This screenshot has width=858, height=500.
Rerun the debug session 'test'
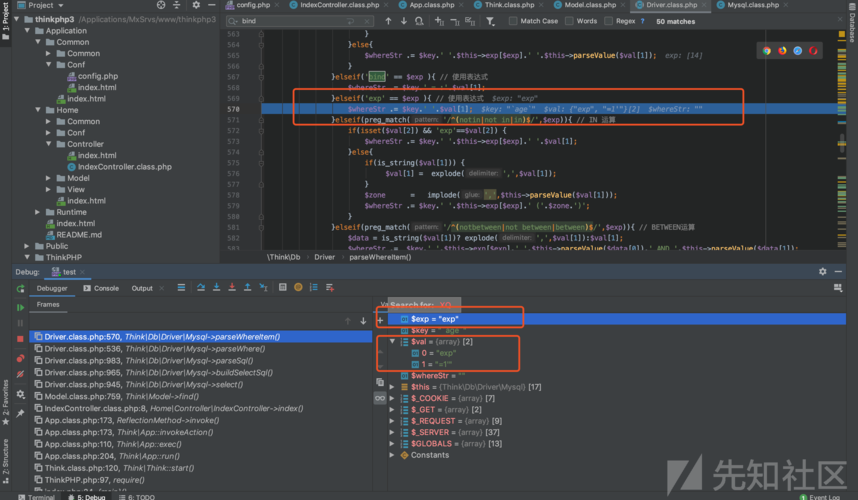pyautogui.click(x=20, y=288)
